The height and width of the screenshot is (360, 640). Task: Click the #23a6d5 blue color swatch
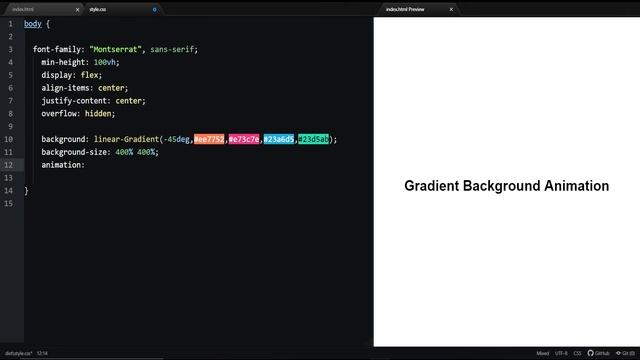pyautogui.click(x=278, y=139)
